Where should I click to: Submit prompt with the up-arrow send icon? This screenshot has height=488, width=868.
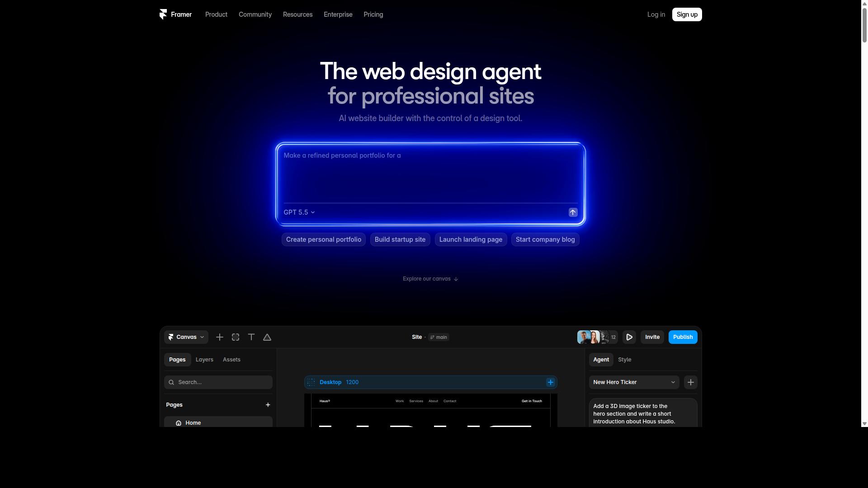[573, 212]
